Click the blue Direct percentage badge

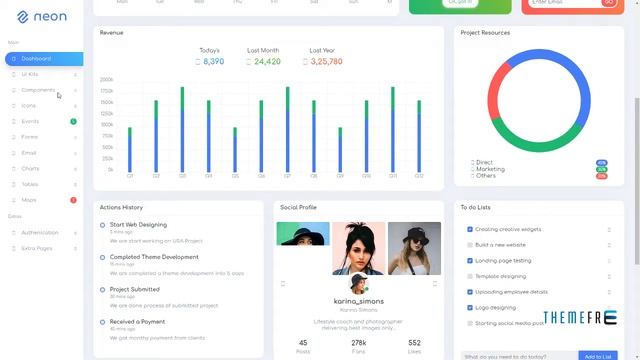[x=602, y=162]
